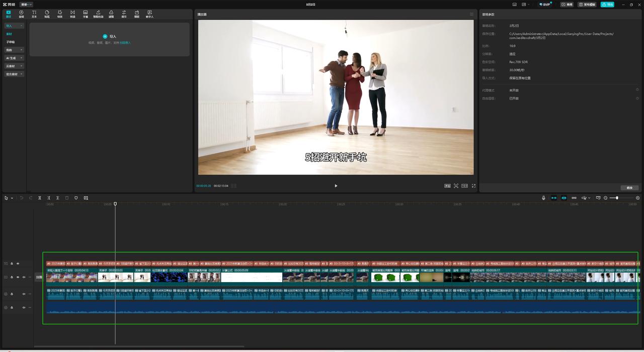Click the undo arrow in timeline toolbar
Image resolution: width=644 pixels, height=352 pixels.
tap(22, 198)
